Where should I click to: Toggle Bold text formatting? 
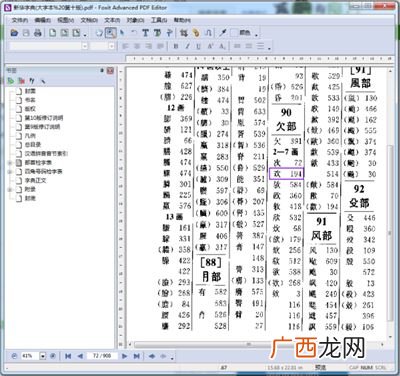pos(176,46)
